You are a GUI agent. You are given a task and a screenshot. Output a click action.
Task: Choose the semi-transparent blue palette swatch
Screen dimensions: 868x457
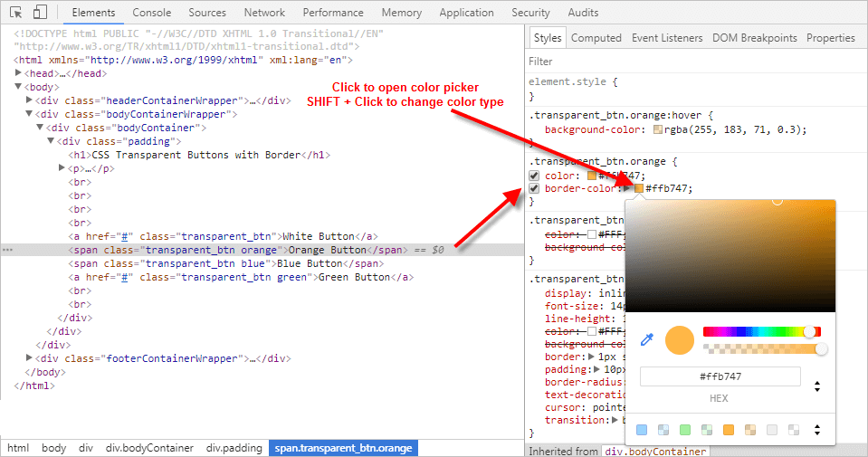(663, 430)
